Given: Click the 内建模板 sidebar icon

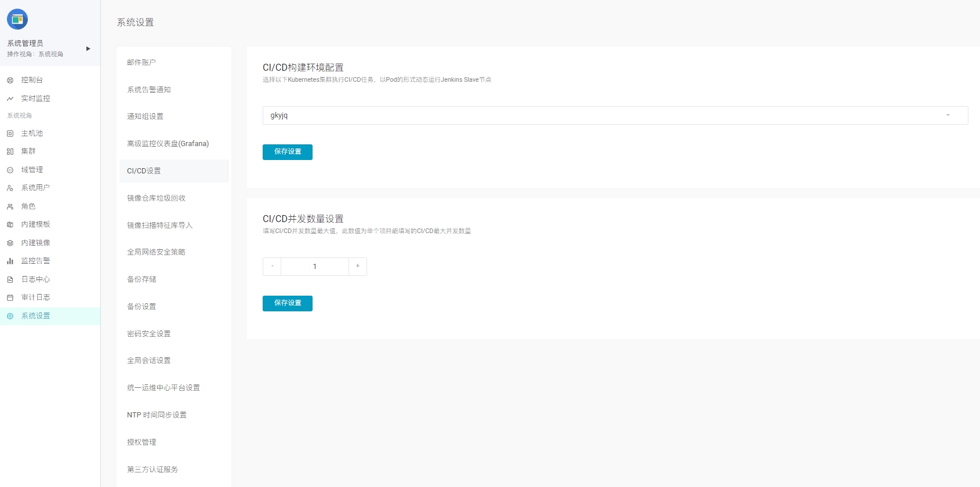Looking at the screenshot, I should coord(10,224).
